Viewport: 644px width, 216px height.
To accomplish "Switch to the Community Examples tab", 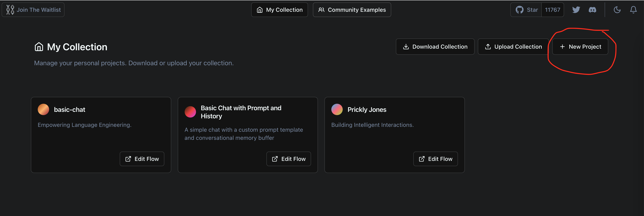I will coord(352,10).
